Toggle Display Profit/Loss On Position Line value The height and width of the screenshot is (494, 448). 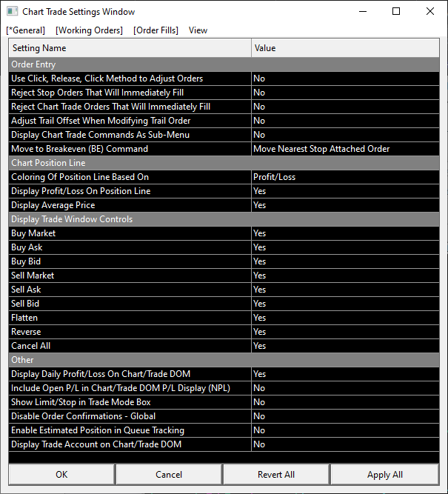pyautogui.click(x=345, y=191)
